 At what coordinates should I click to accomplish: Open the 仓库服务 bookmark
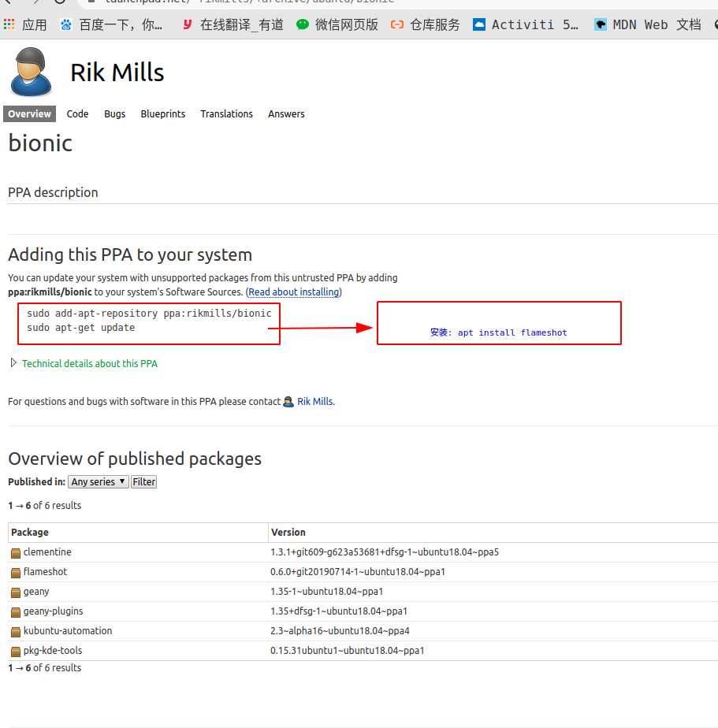(425, 24)
